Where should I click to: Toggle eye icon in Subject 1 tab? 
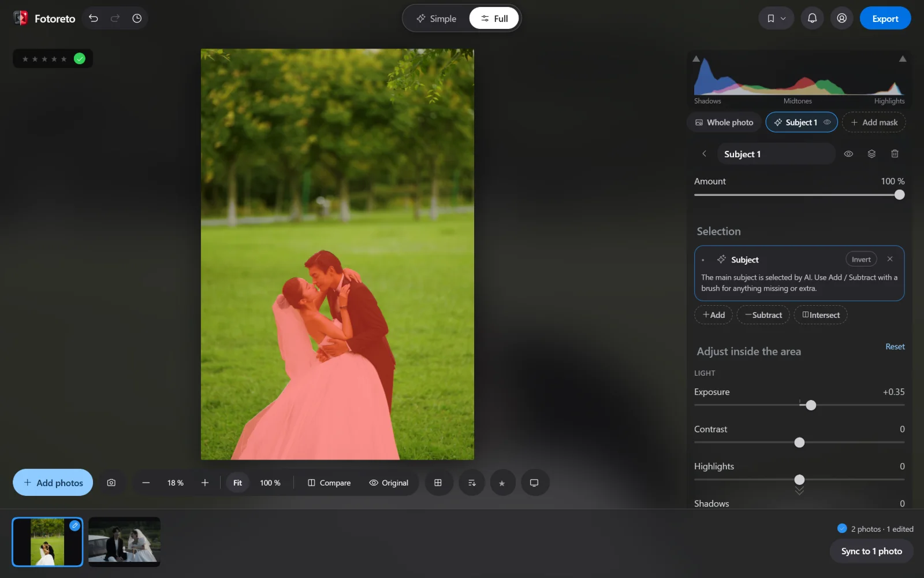point(827,122)
